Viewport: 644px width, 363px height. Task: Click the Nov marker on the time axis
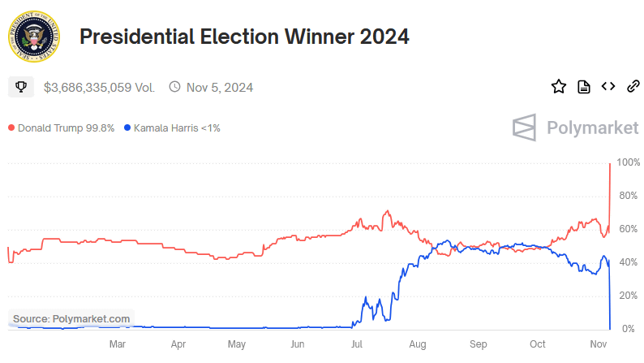point(597,344)
